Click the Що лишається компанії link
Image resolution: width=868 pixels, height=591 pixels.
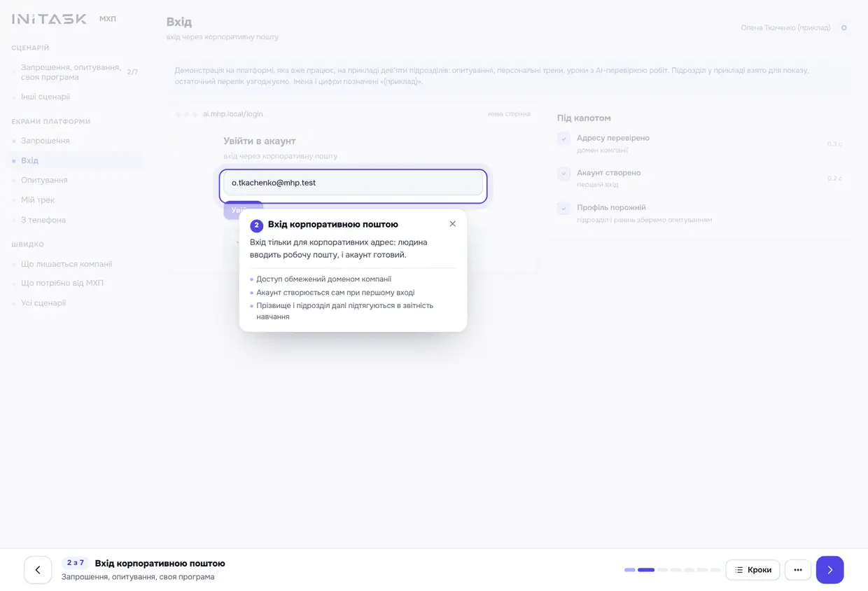(x=66, y=264)
